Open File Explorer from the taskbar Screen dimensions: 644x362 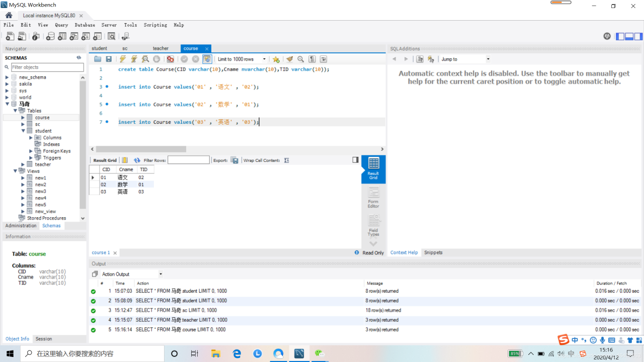(x=216, y=353)
